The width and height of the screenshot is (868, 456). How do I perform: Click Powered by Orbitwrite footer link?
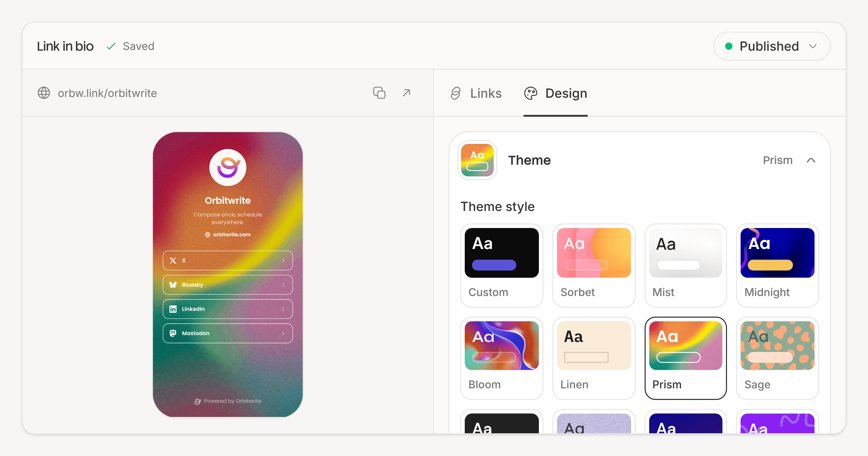[x=228, y=401]
